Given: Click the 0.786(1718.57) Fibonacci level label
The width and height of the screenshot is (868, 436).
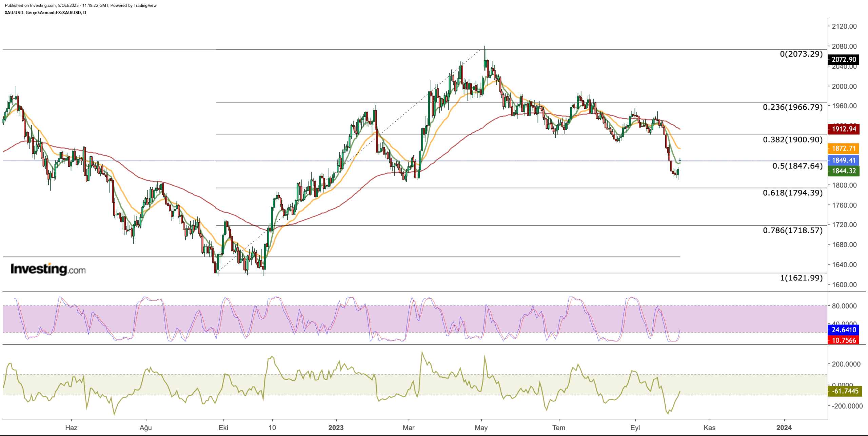Looking at the screenshot, I should pyautogui.click(x=793, y=231).
